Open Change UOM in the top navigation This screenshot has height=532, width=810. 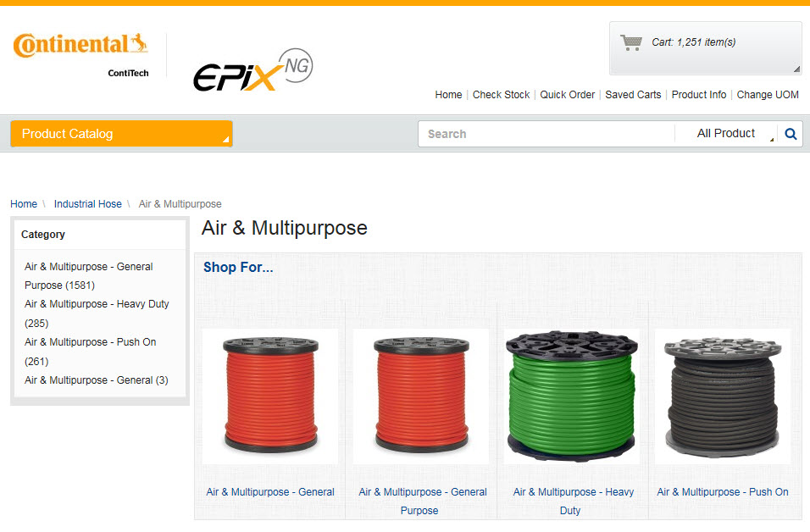pyautogui.click(x=767, y=95)
